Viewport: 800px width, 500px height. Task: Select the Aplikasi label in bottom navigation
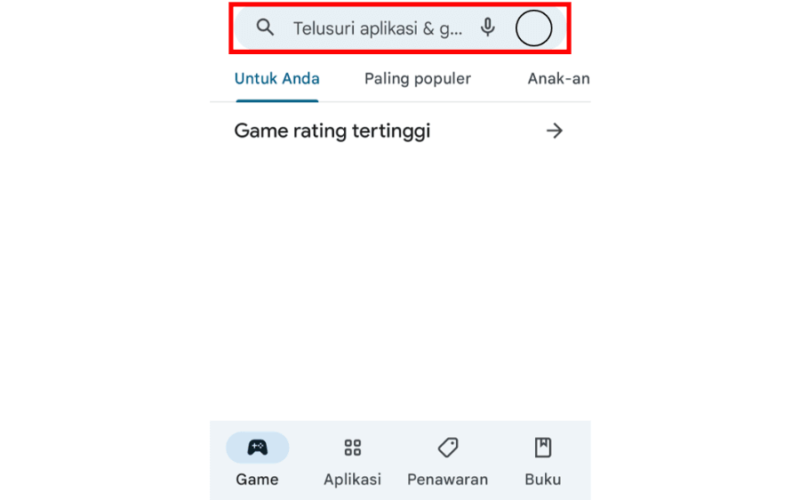pyautogui.click(x=353, y=480)
